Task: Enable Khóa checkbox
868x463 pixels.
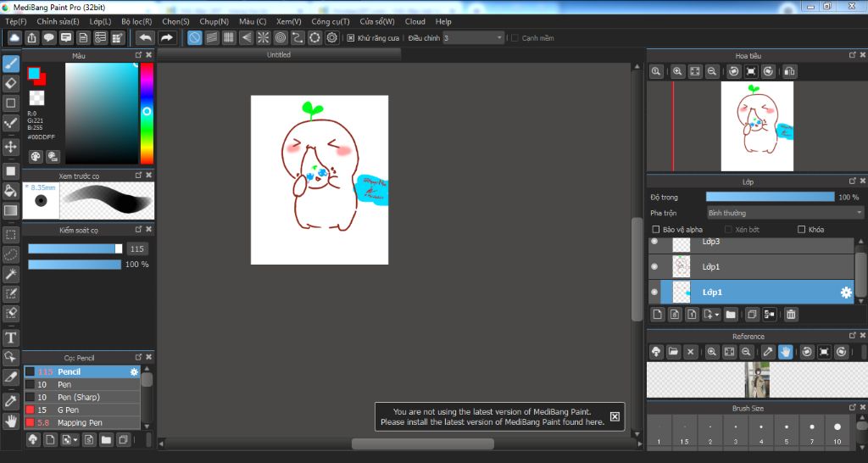Action: (801, 229)
